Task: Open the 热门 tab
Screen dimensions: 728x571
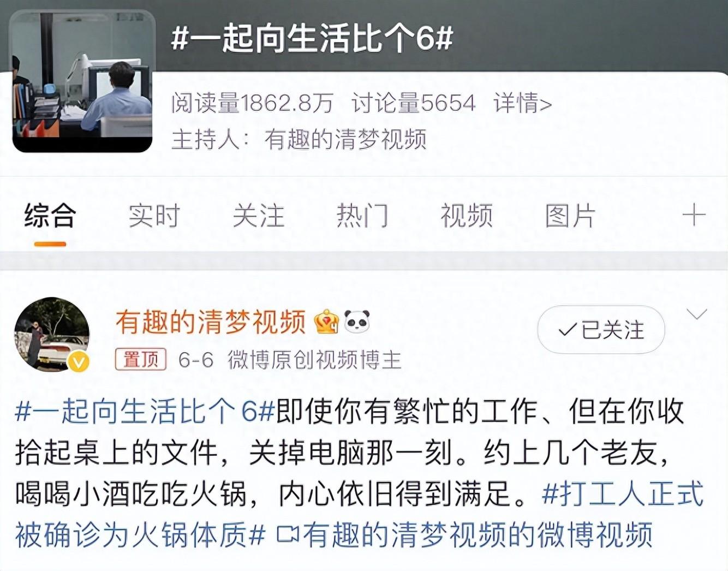Action: (362, 216)
